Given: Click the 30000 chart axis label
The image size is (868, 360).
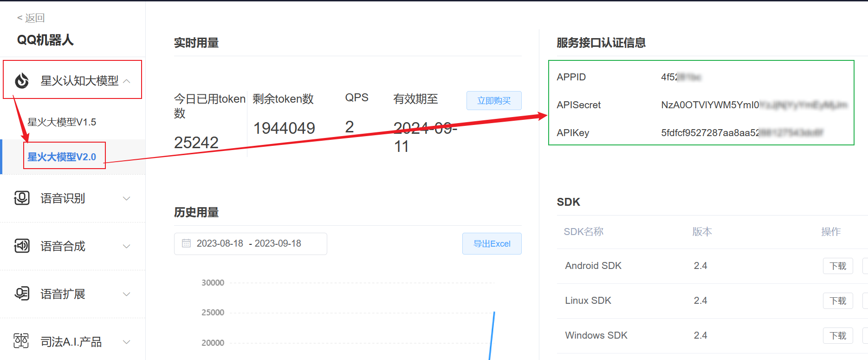Looking at the screenshot, I should click(213, 282).
